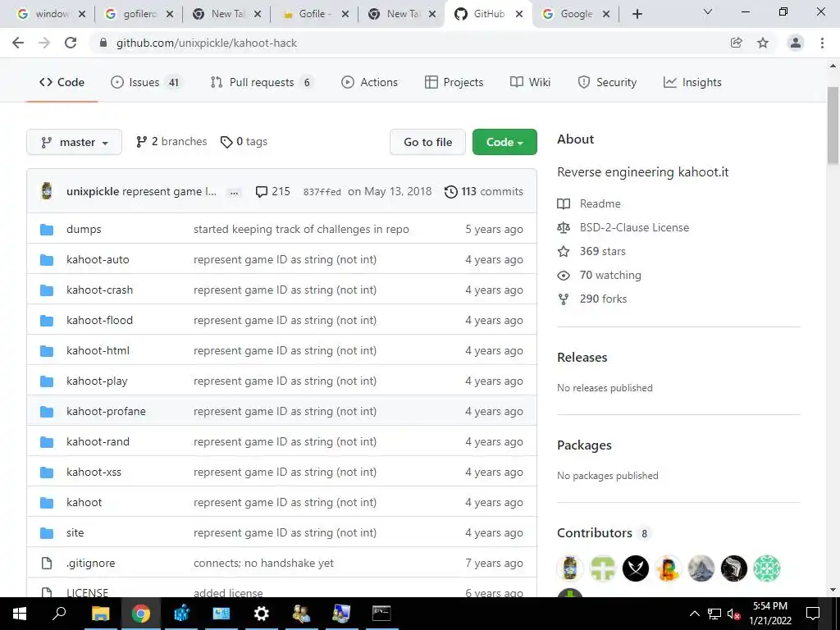The height and width of the screenshot is (630, 840).
Task: Click the unixpickle author avatar in commit bar
Action: [47, 190]
